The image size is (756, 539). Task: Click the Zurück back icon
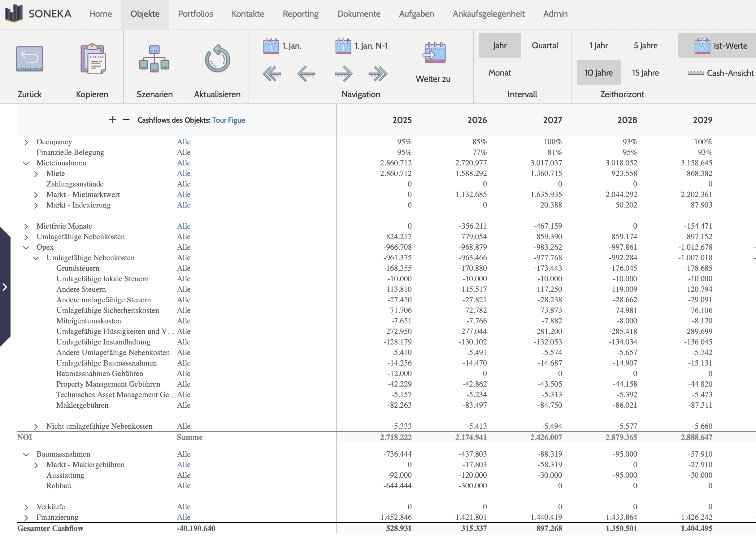29,59
